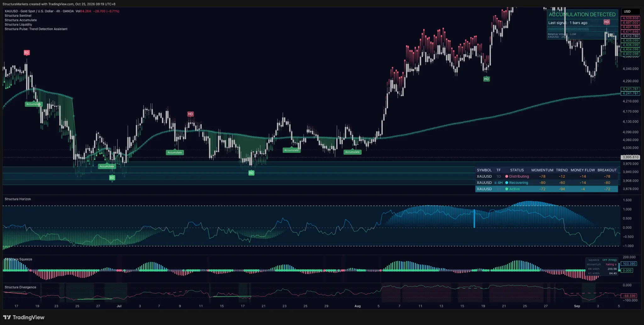This screenshot has height=325, width=644.
Task: Click the ACCUMULATION DETECTED header
Action: point(582,14)
